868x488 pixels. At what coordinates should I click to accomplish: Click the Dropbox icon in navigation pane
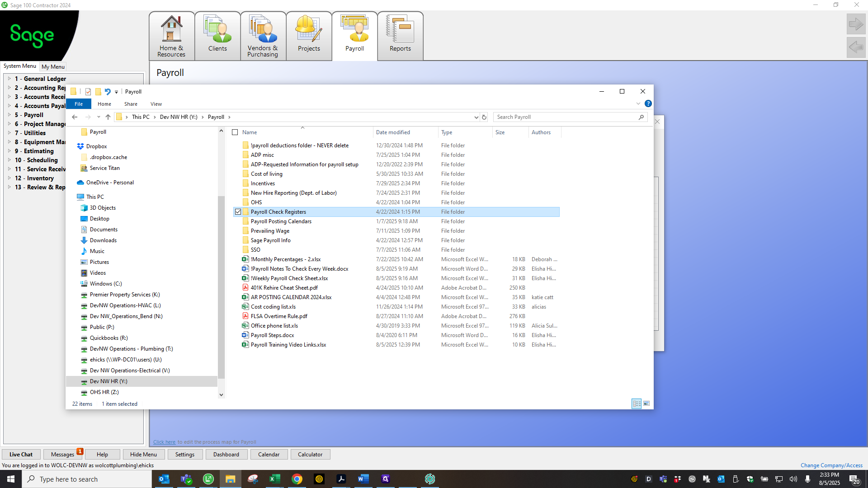[80, 146]
